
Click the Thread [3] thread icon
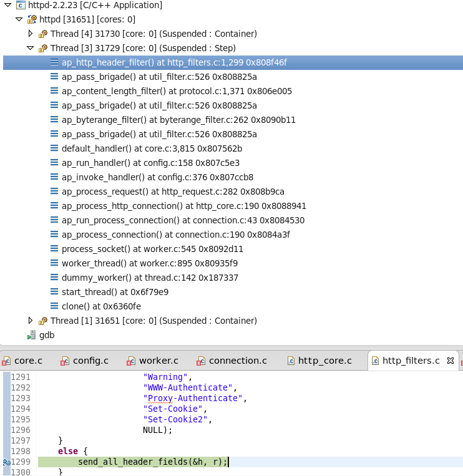pyautogui.click(x=42, y=48)
